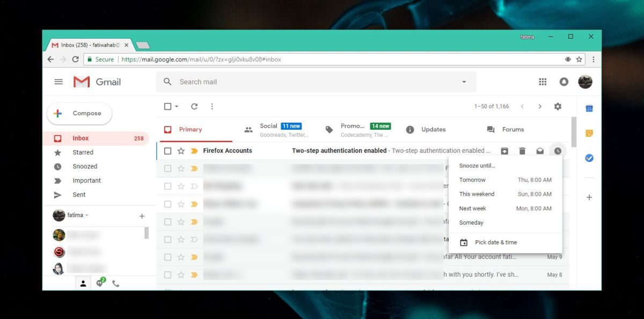The width and height of the screenshot is (644, 319).
Task: Show search options dropdown arrow
Action: click(x=464, y=82)
